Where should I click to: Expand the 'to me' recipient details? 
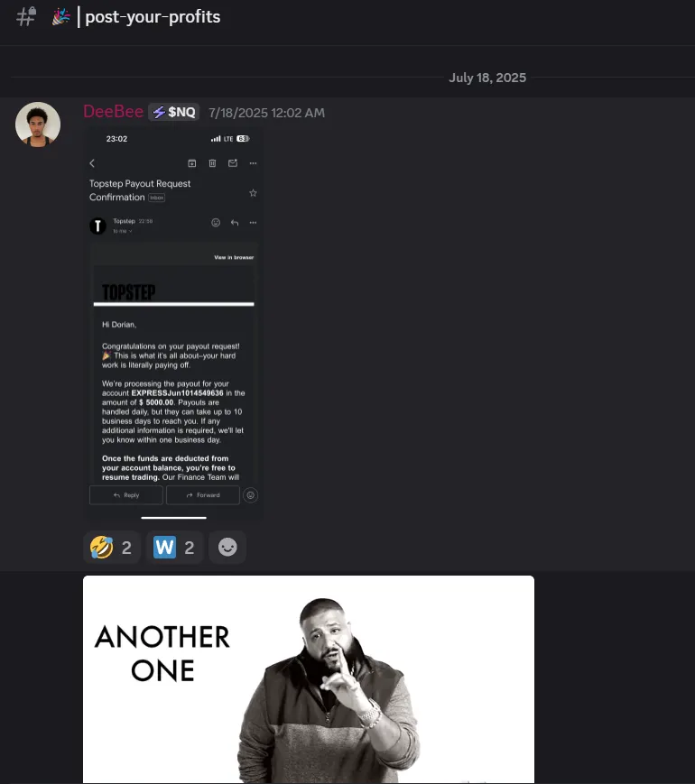122,231
